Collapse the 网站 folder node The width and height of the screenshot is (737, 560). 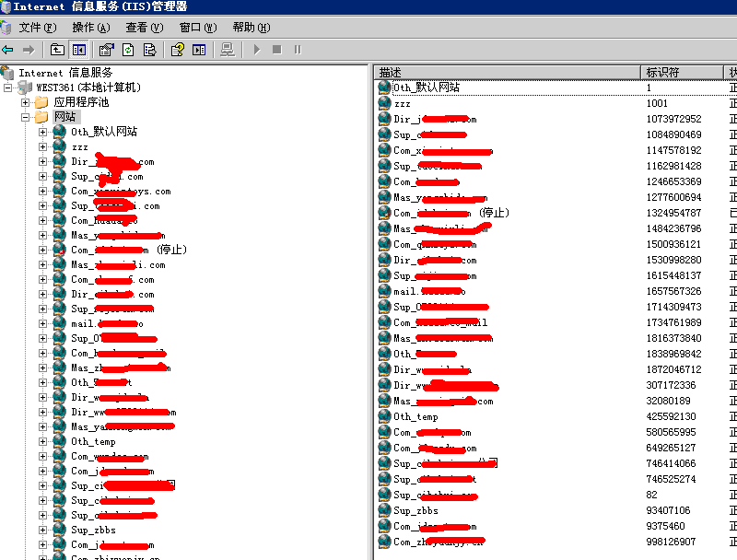pyautogui.click(x=25, y=117)
